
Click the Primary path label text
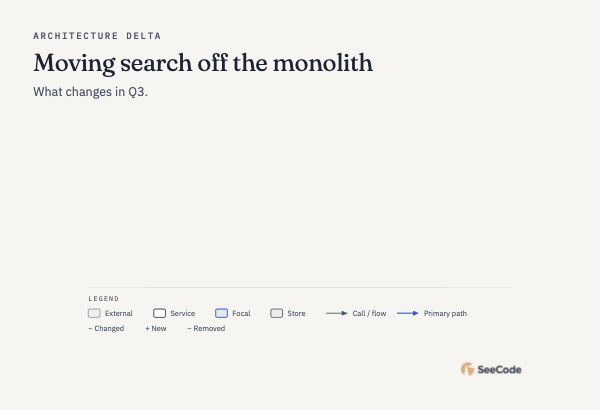tap(445, 313)
